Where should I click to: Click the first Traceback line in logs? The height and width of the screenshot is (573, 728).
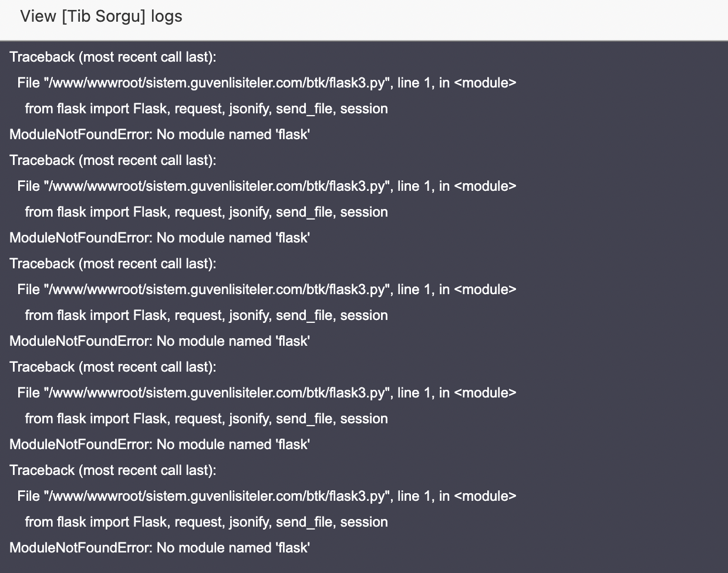[x=113, y=57]
